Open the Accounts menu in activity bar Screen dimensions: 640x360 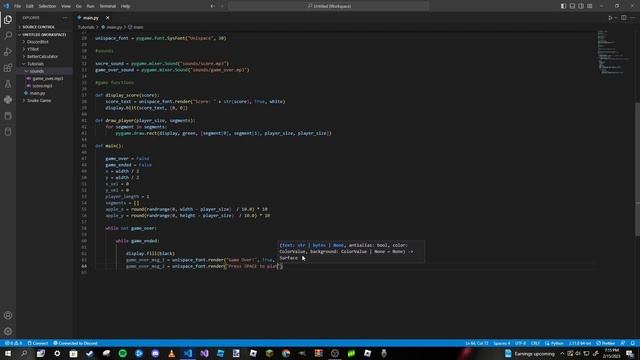click(8, 316)
